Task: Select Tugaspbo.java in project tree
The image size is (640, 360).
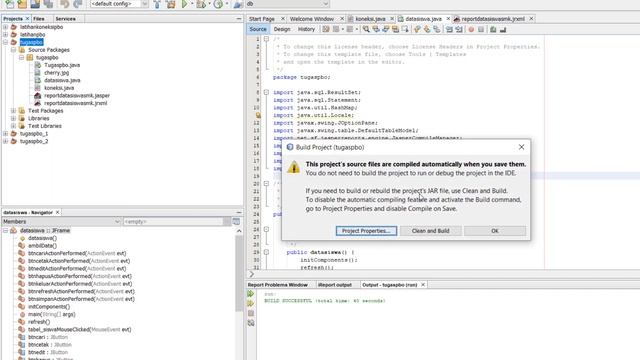Action: coord(62,65)
